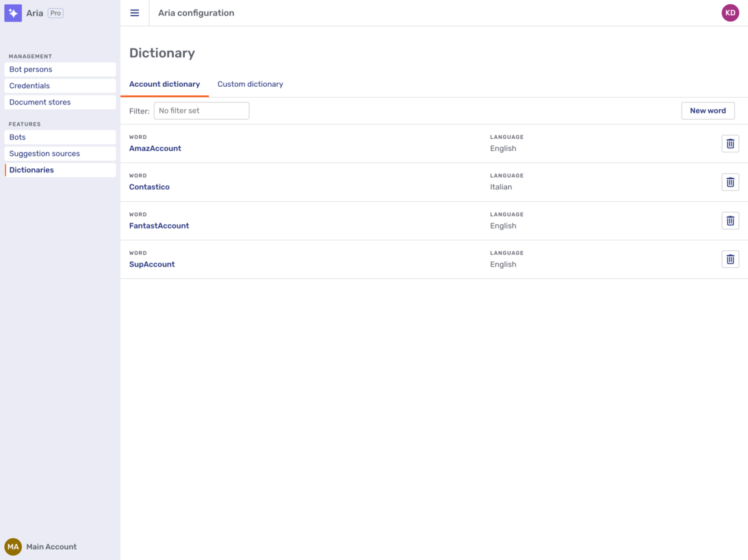
Task: Click the New word button
Action: click(708, 111)
